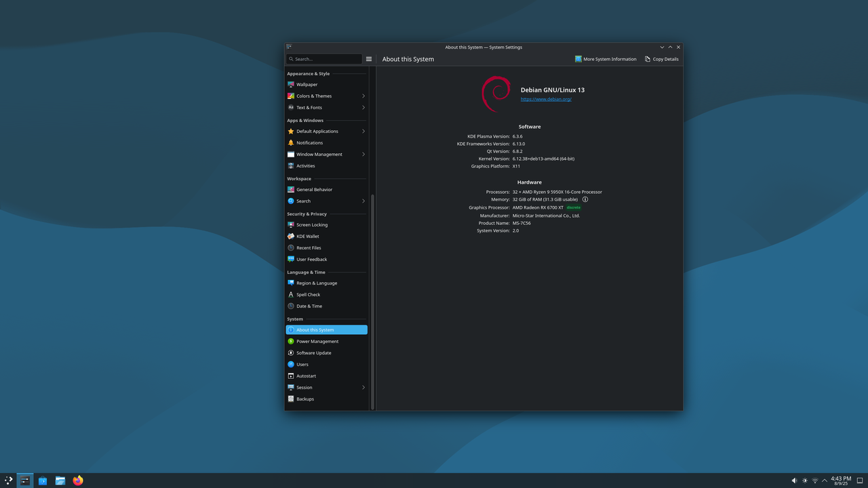The width and height of the screenshot is (868, 488).
Task: Expand the Session chevron arrow
Action: [363, 388]
